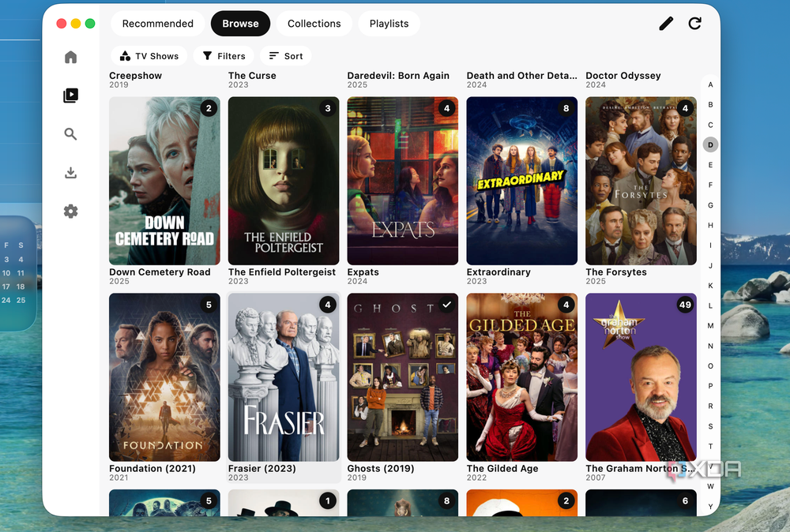Image resolution: width=790 pixels, height=532 pixels.
Task: Jump to letter H in index
Action: (710, 226)
